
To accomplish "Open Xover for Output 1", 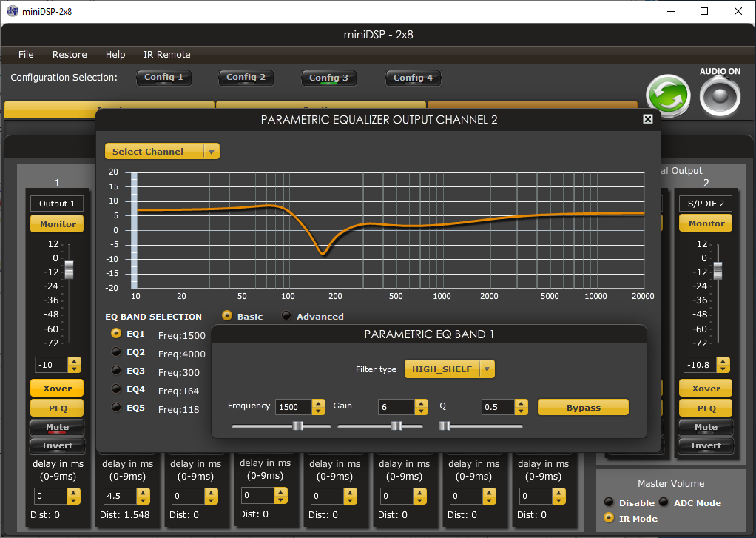I will (x=58, y=389).
